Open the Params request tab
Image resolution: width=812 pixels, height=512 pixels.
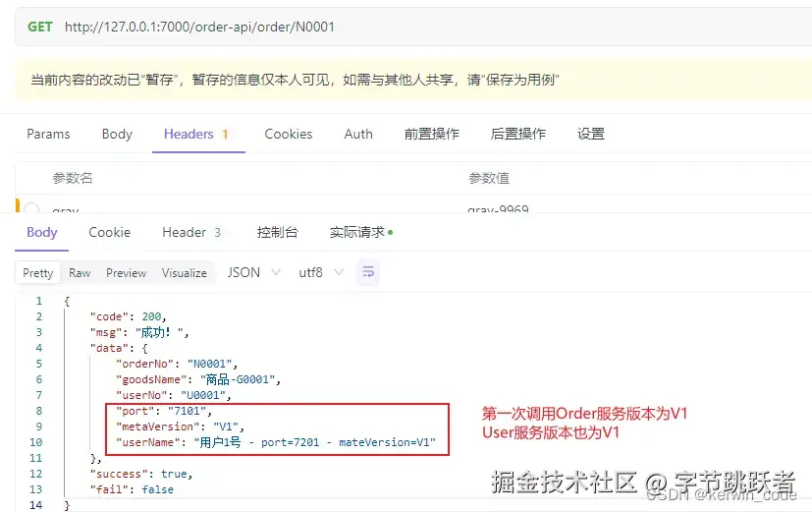tap(48, 134)
